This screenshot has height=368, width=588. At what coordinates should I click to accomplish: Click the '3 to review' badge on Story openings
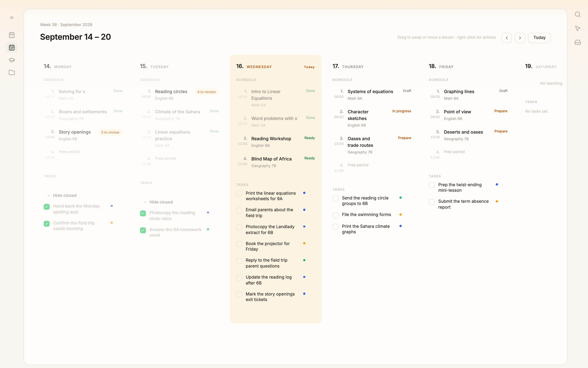110,132
